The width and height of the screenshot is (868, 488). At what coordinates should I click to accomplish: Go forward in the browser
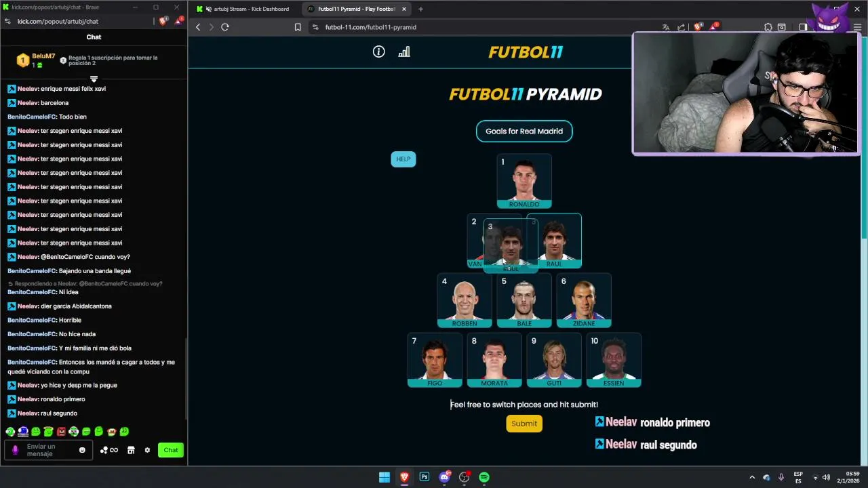click(211, 27)
